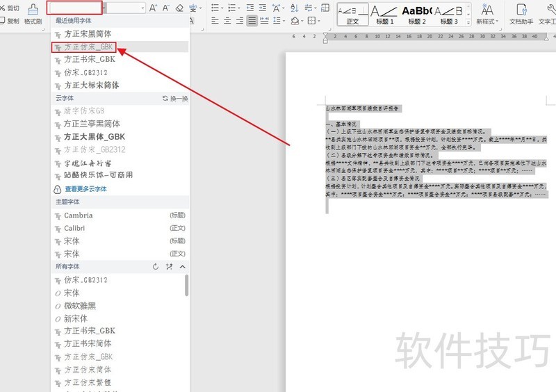Choose cloud font 方正大黑体_GBK
Viewport: 556px width, 392px height.
120,137
